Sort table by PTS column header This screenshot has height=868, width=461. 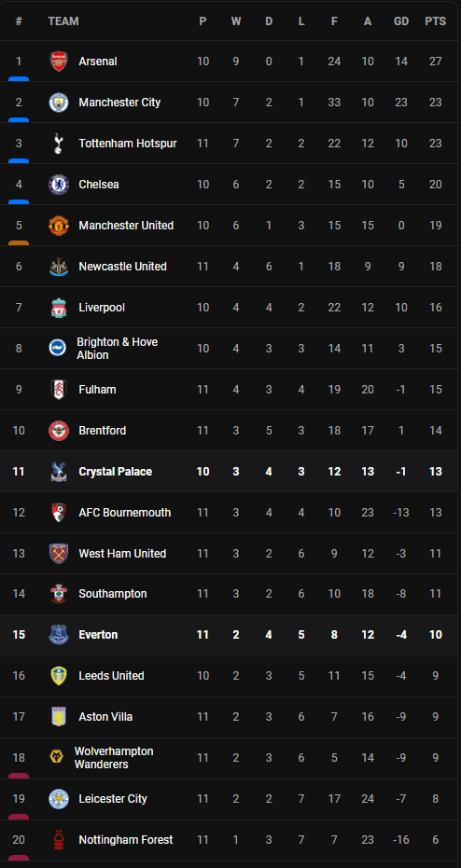pyautogui.click(x=436, y=21)
